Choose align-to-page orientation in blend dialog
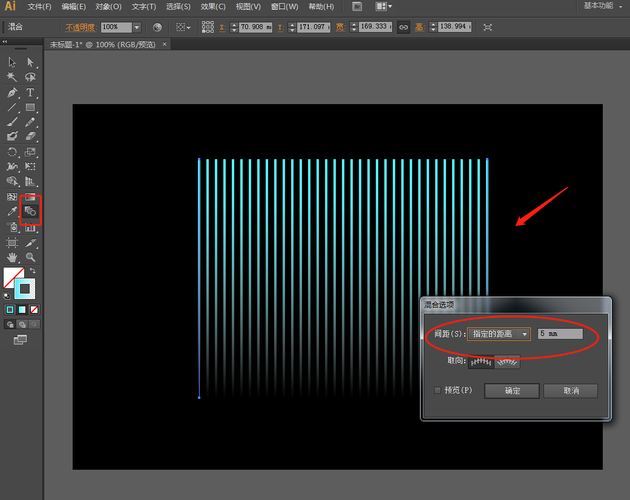The width and height of the screenshot is (630, 500). (481, 362)
